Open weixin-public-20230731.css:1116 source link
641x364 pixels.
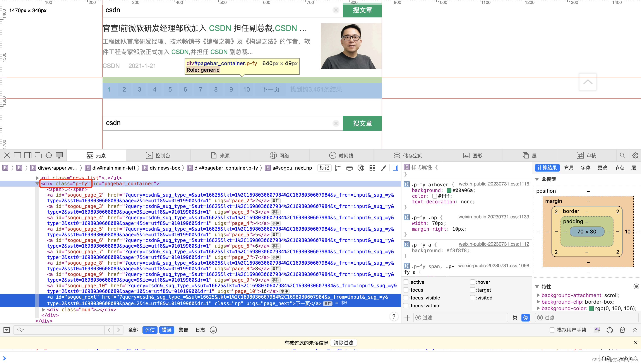494,184
